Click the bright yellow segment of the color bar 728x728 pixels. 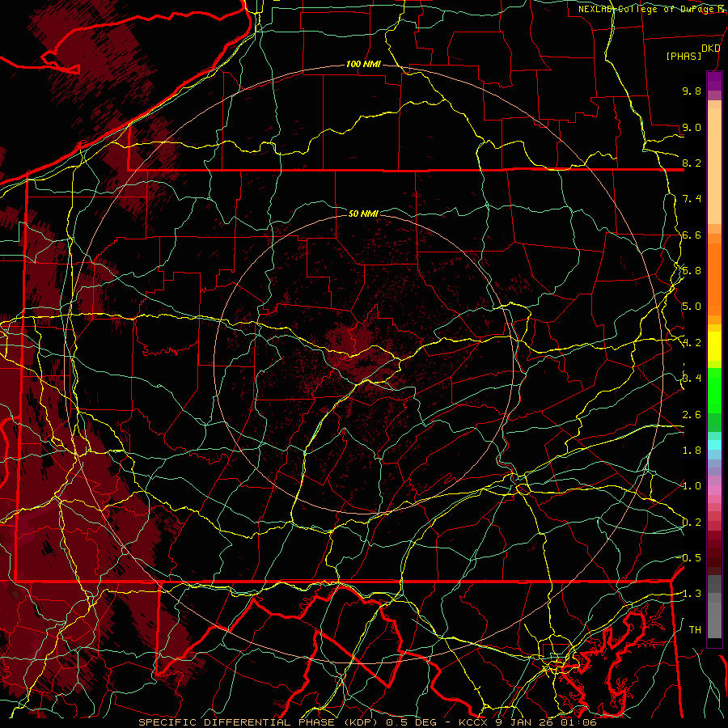[x=714, y=346]
